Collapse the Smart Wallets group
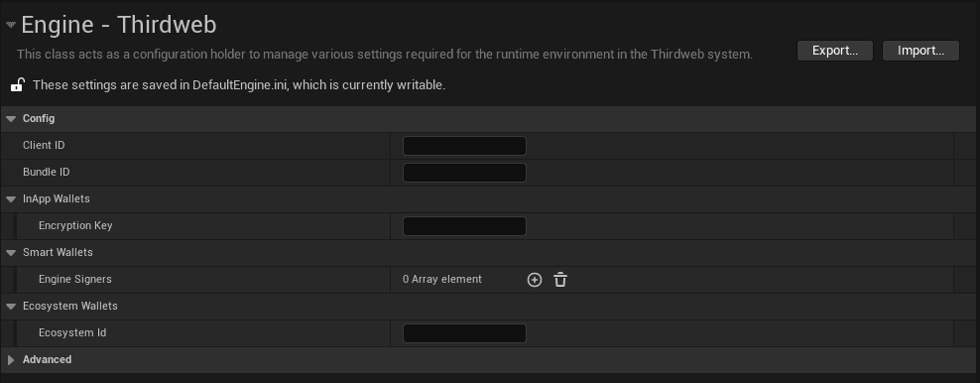This screenshot has height=383, width=980. [x=11, y=253]
